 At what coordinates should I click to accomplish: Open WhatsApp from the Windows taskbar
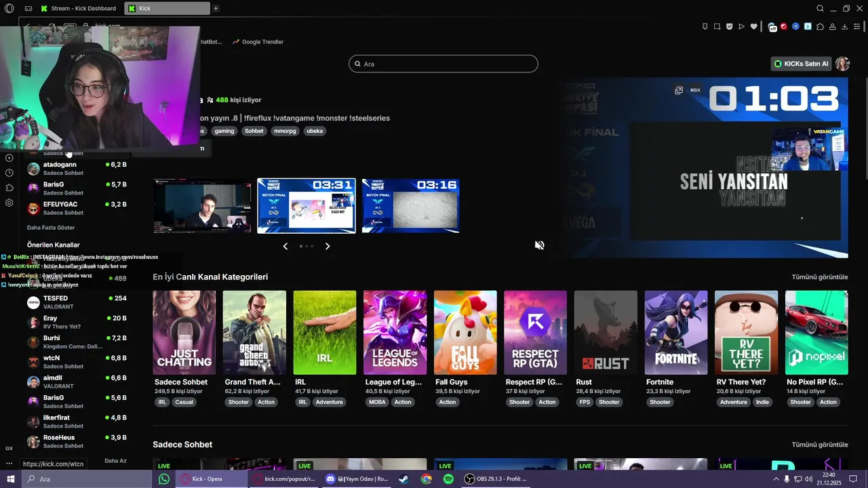point(163,479)
